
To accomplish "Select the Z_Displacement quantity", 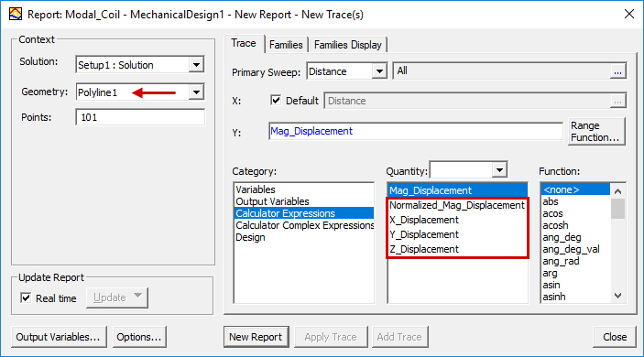I will point(424,249).
